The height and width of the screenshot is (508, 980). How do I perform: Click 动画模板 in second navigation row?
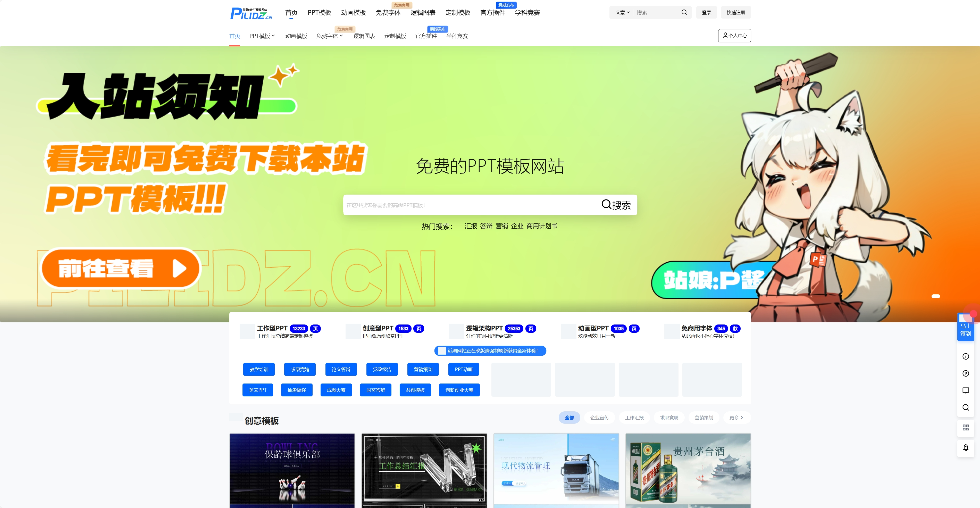[296, 36]
